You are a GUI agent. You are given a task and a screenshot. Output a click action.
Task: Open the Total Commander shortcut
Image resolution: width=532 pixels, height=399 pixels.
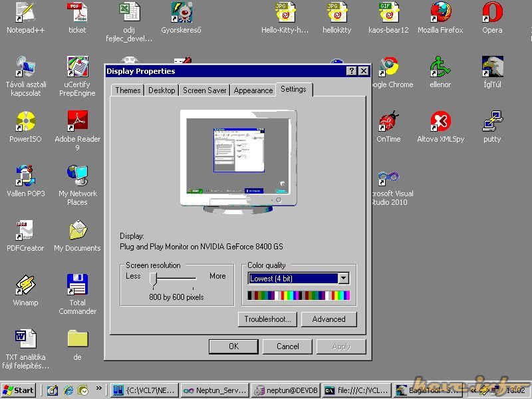click(77, 285)
